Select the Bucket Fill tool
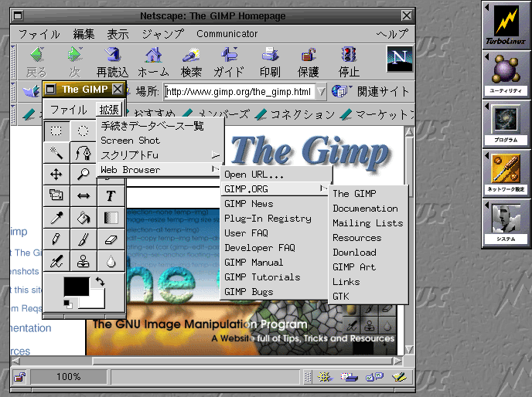The width and height of the screenshot is (532, 397). coord(84,218)
